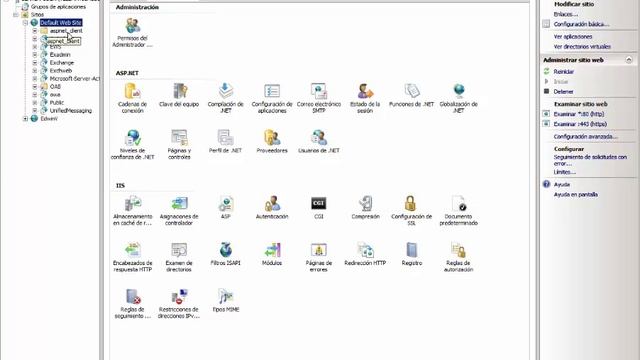Open Configuración de SSL icon
Image resolution: width=640 pixels, height=360 pixels.
(411, 203)
